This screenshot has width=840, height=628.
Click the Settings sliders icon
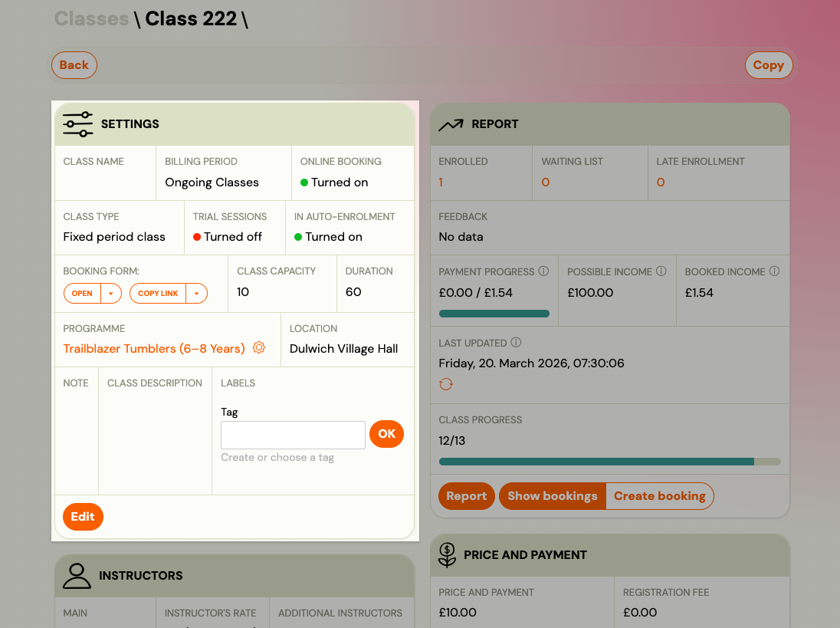77,124
